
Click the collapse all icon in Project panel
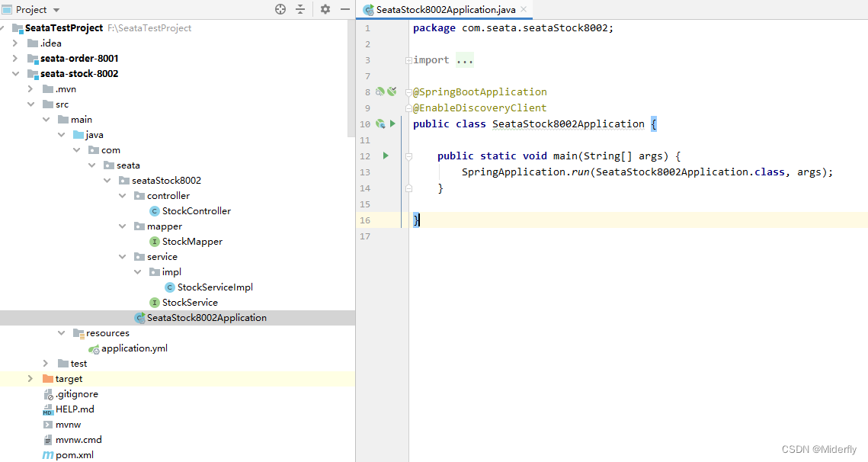pos(300,9)
